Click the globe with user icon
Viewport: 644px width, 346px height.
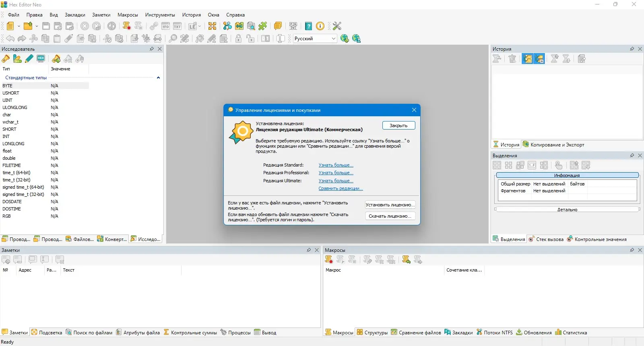point(357,39)
